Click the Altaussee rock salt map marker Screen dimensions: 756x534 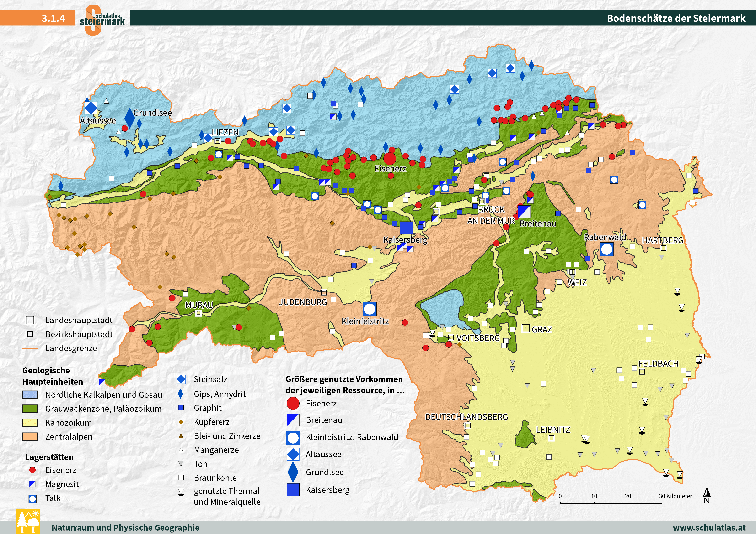pos(91,108)
